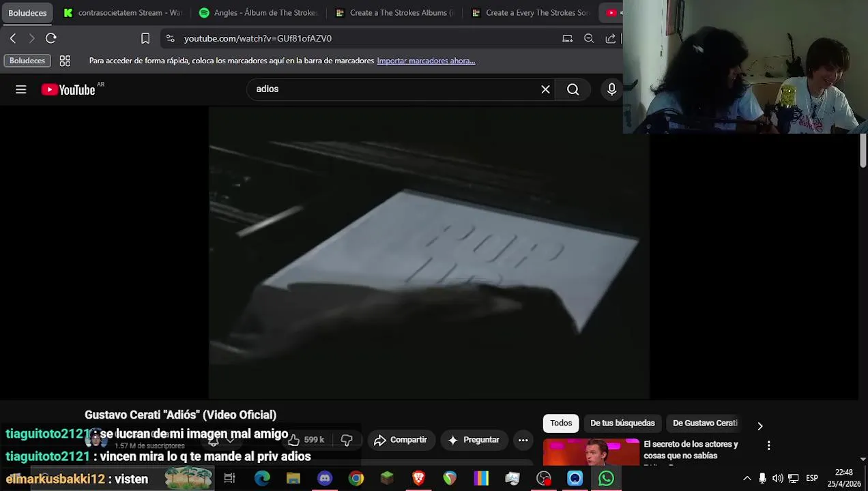Bookmark this page with the bookmark icon

pos(145,38)
